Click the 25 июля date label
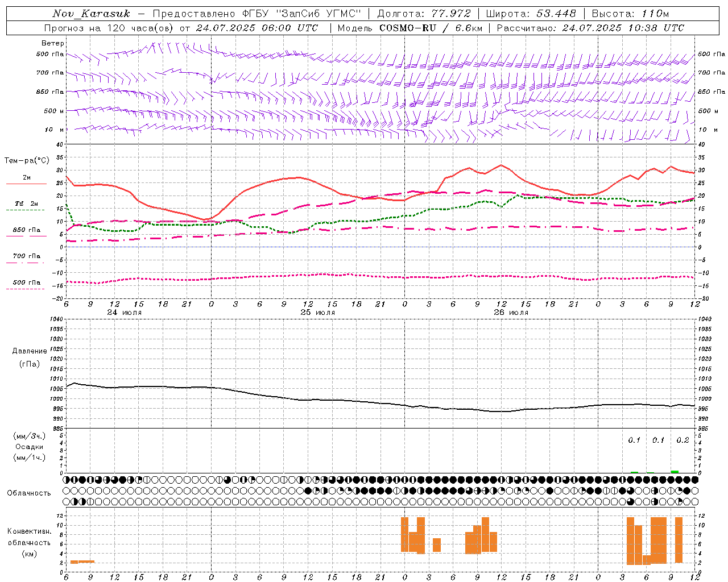 tap(318, 313)
